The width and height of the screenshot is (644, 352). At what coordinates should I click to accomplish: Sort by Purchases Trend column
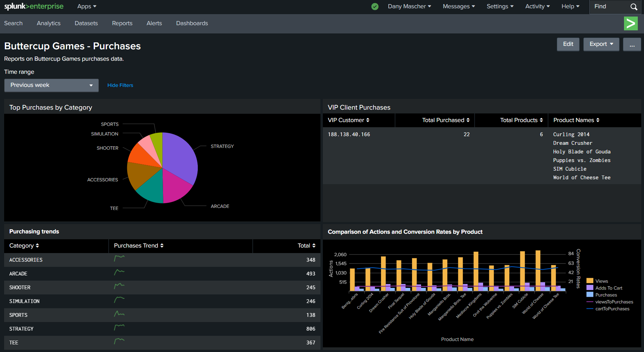click(x=139, y=245)
